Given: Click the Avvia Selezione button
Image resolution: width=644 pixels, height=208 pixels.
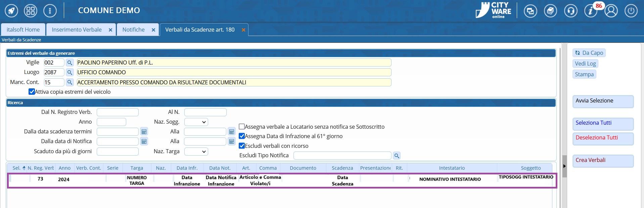Looking at the screenshot, I should pos(603,101).
